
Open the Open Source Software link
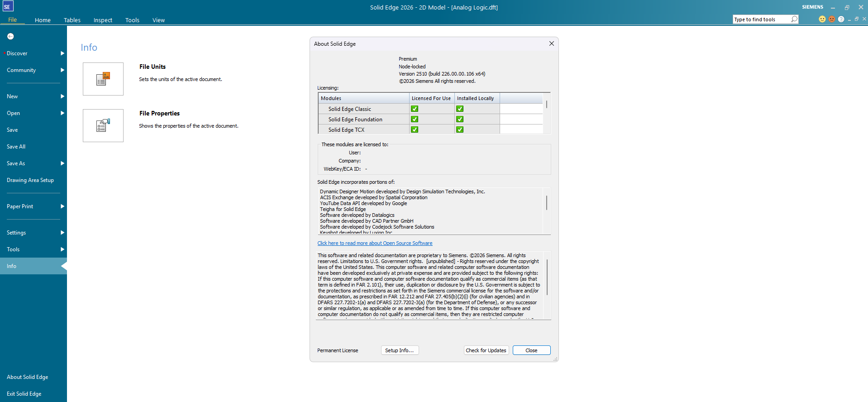(375, 243)
